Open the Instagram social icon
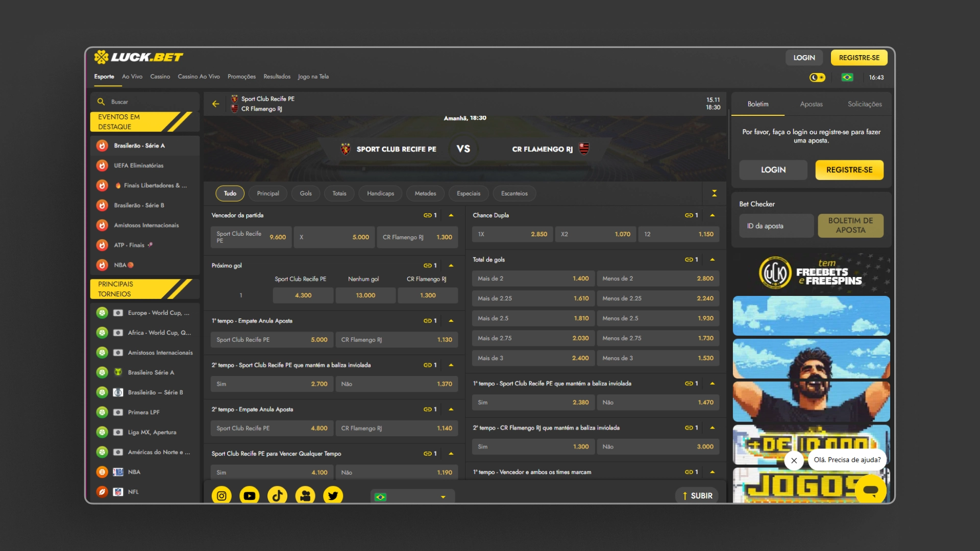This screenshot has width=980, height=551. point(222,496)
